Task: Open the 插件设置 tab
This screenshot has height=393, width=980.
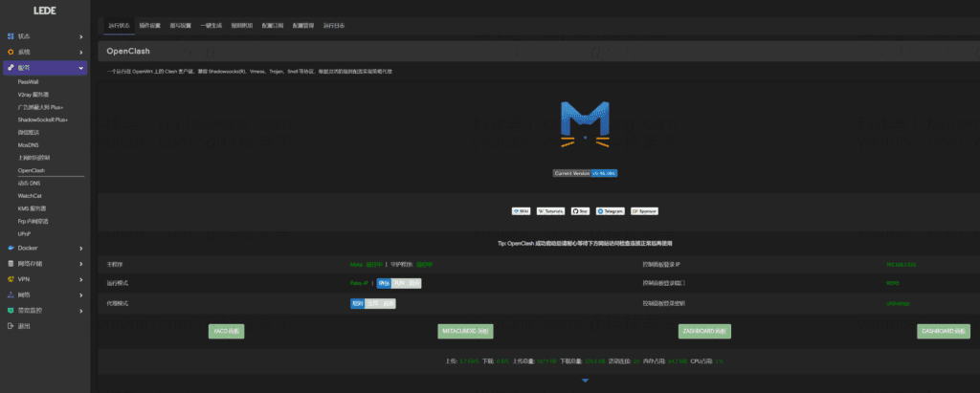Action: click(x=149, y=26)
